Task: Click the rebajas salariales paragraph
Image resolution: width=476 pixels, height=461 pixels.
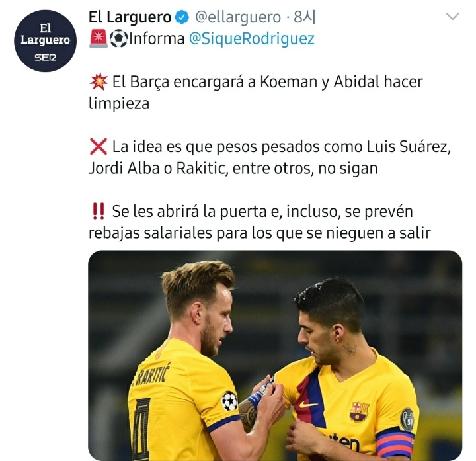Action: pos(260,222)
